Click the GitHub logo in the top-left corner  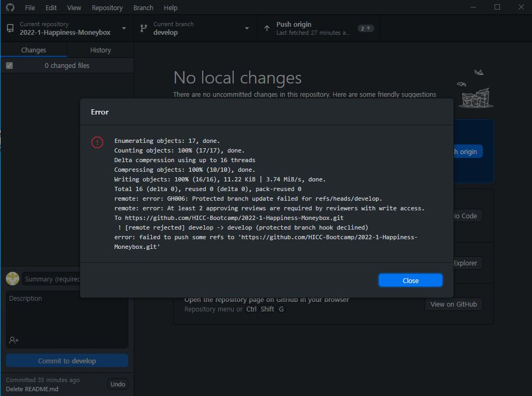coord(9,7)
